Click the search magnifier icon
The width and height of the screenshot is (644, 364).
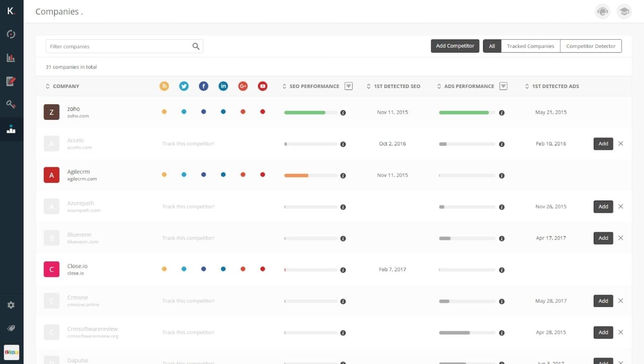196,46
